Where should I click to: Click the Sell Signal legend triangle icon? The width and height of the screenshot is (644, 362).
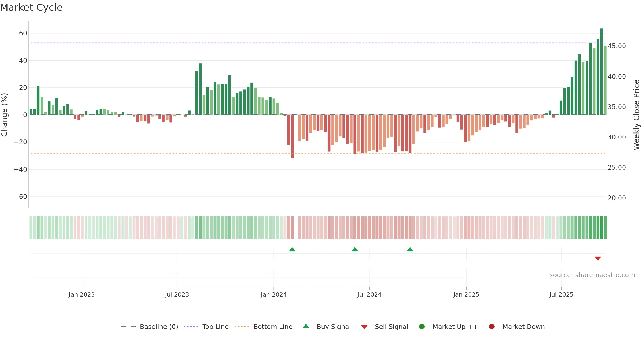pos(364,327)
